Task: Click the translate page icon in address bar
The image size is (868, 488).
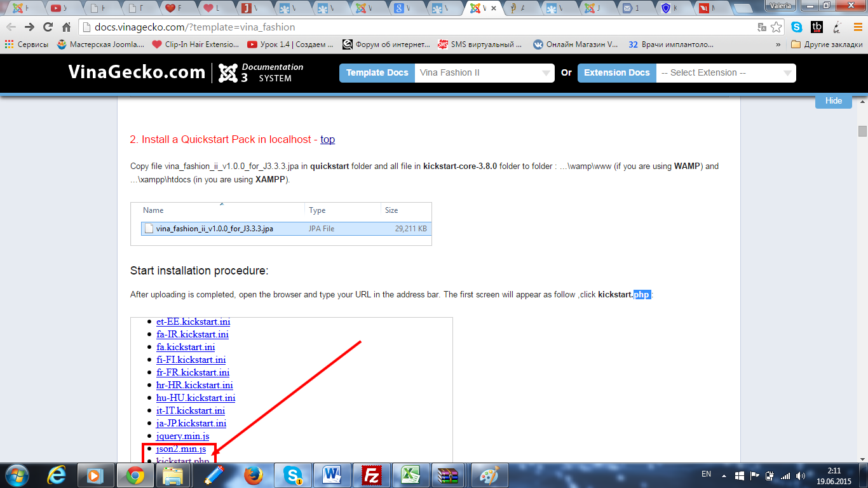Action: (x=761, y=27)
